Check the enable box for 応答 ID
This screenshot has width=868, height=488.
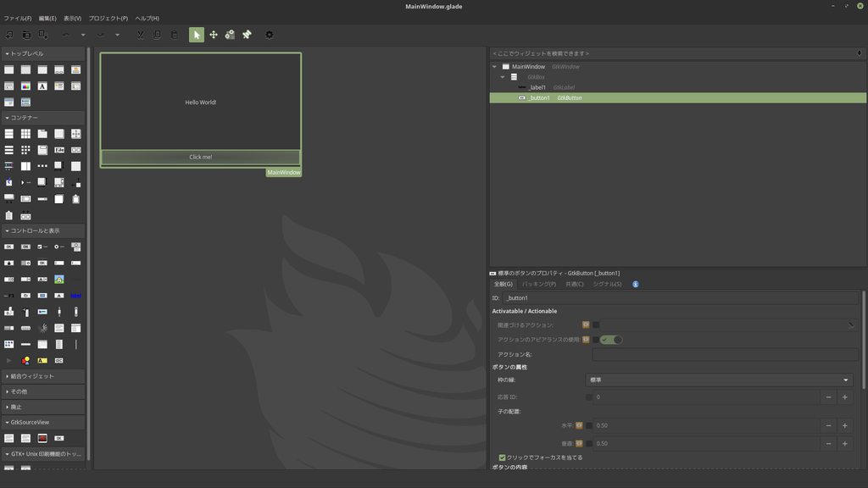pyautogui.click(x=589, y=397)
